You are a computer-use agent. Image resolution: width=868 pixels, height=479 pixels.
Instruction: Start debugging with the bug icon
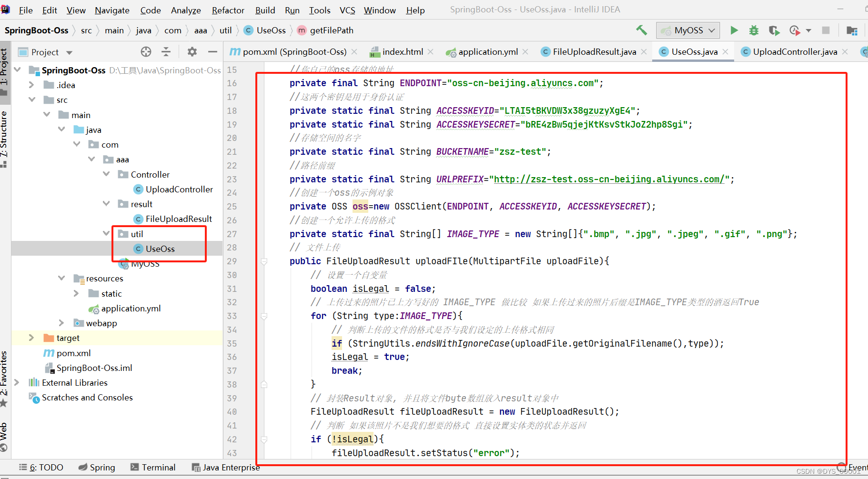point(754,30)
